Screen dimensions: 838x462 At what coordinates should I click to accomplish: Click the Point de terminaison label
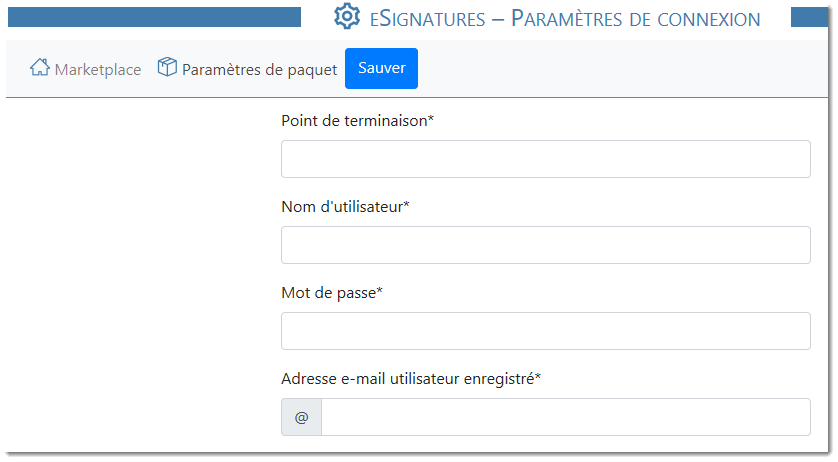357,121
